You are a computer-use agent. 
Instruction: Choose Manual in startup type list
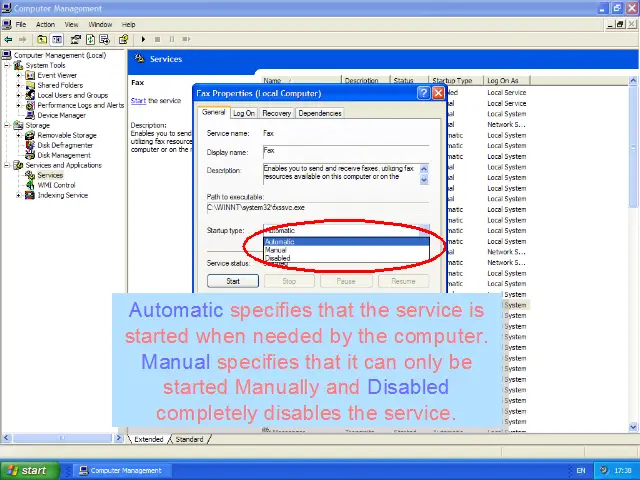[x=346, y=250]
